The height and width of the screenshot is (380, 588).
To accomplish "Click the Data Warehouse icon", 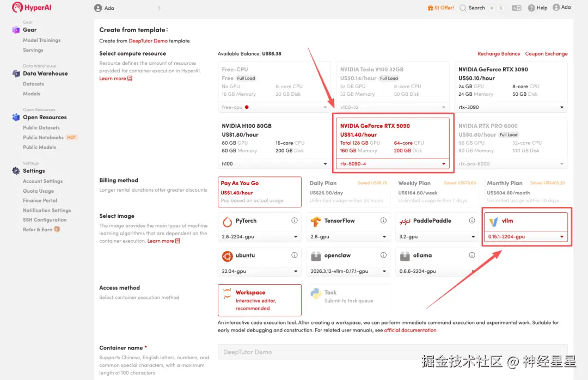I will (x=16, y=73).
